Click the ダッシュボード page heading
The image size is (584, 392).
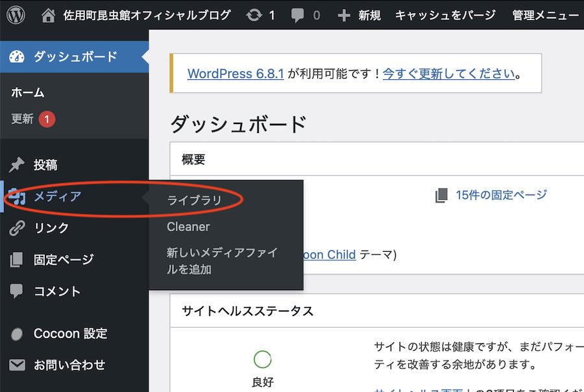pos(238,124)
